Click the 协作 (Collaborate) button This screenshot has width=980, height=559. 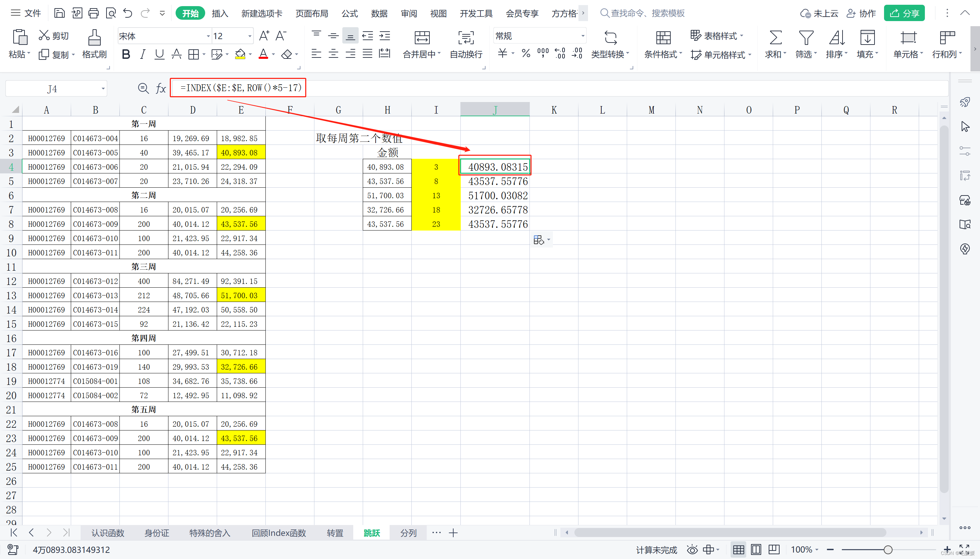(861, 14)
